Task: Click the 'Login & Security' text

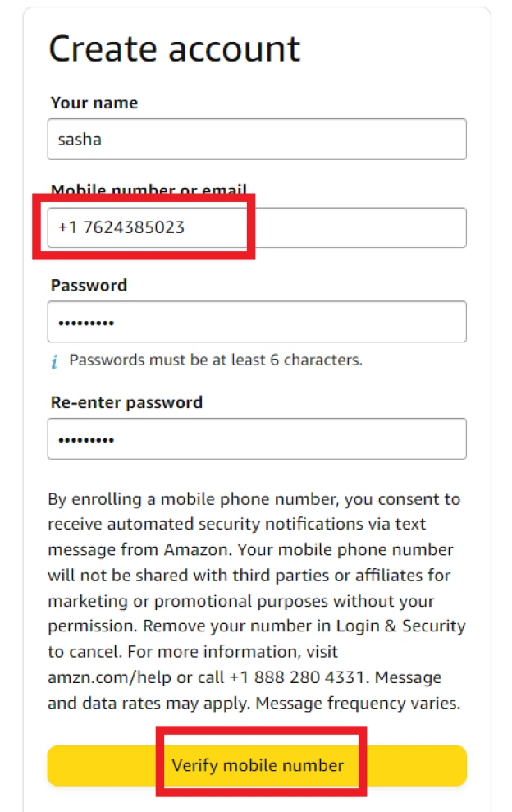Action: pos(400,626)
